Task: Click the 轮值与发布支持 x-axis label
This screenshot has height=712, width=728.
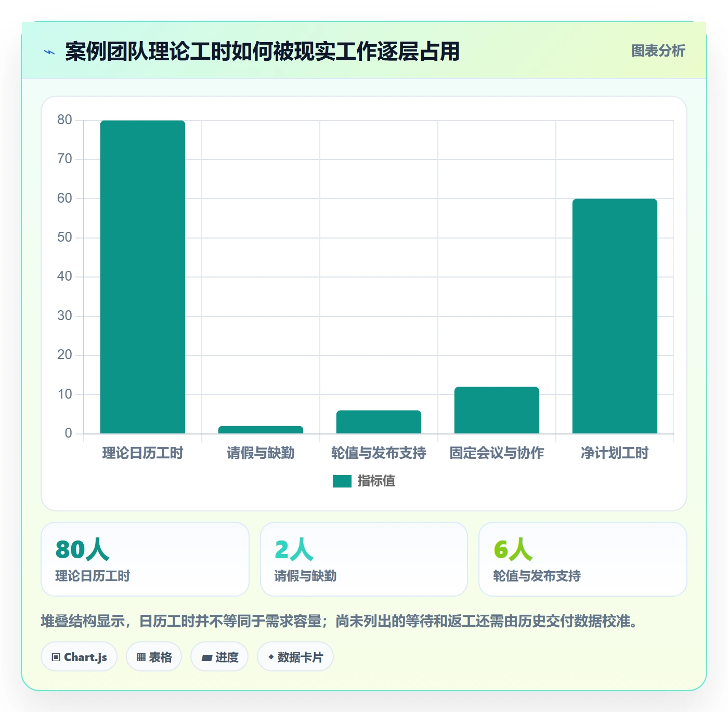Action: coord(379,453)
